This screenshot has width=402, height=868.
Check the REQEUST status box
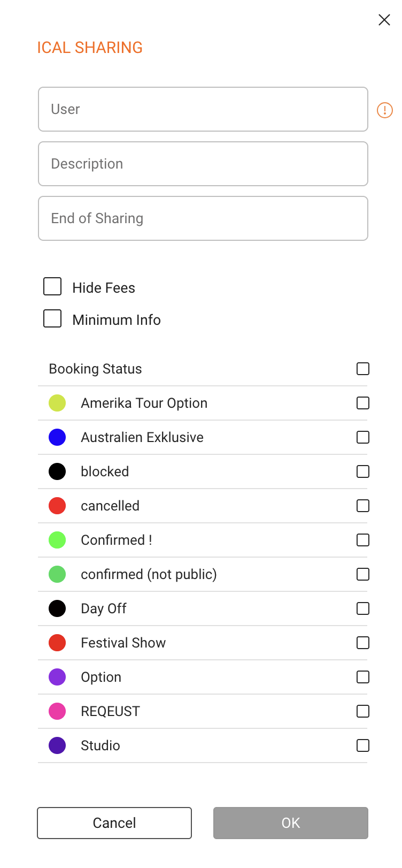[x=363, y=711]
